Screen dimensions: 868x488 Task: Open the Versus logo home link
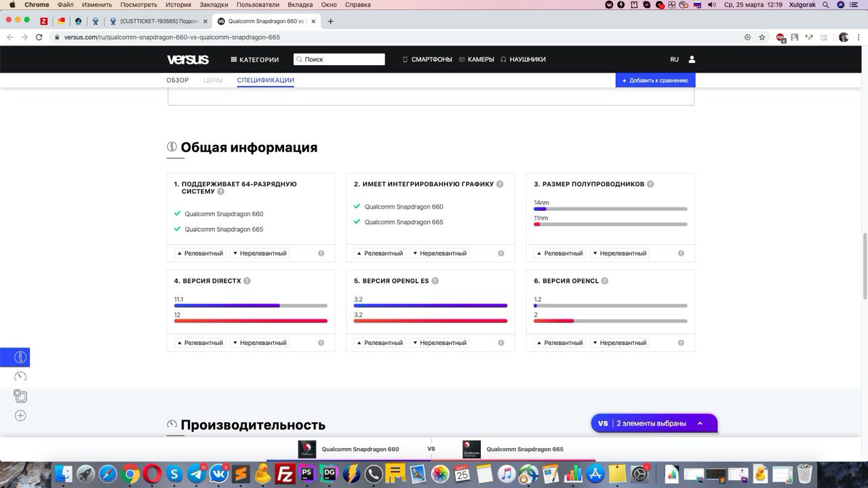188,60
